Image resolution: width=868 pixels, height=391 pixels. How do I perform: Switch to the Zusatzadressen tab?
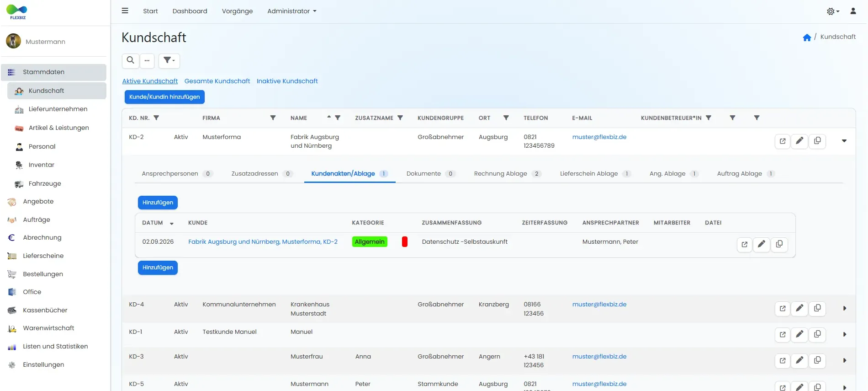(x=262, y=174)
